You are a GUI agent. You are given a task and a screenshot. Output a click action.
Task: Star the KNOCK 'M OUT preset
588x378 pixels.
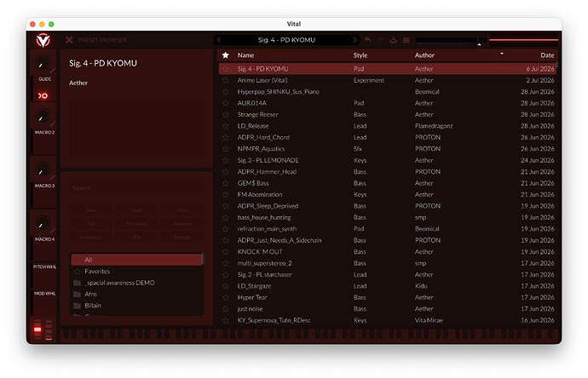point(225,252)
